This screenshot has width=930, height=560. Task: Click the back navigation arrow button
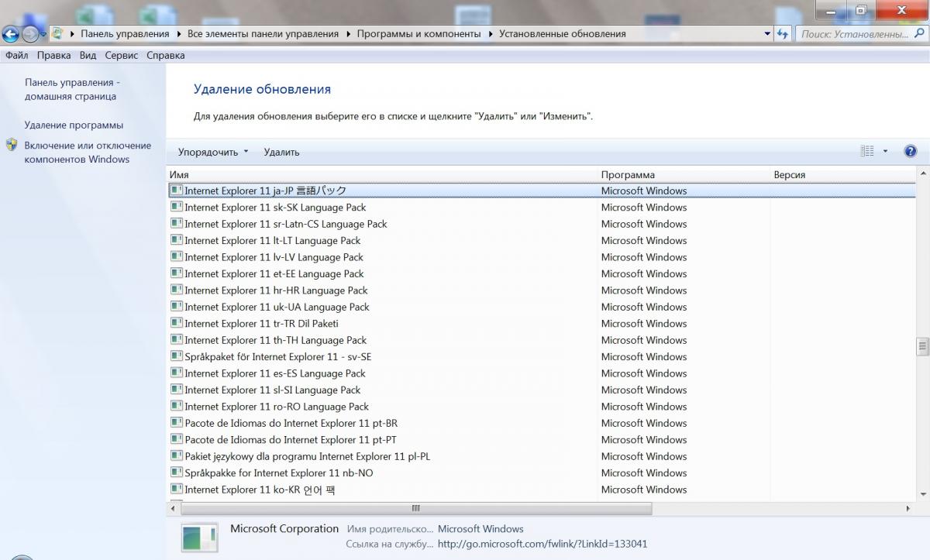pos(11,34)
